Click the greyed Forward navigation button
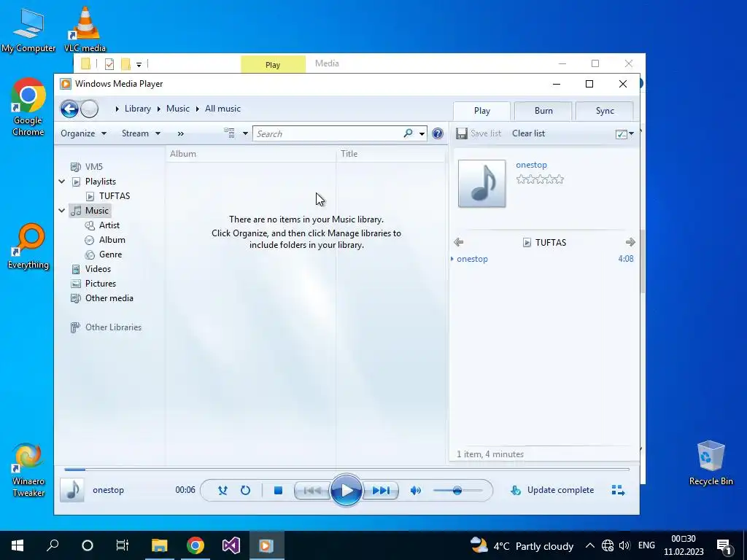747x560 pixels. (x=89, y=109)
